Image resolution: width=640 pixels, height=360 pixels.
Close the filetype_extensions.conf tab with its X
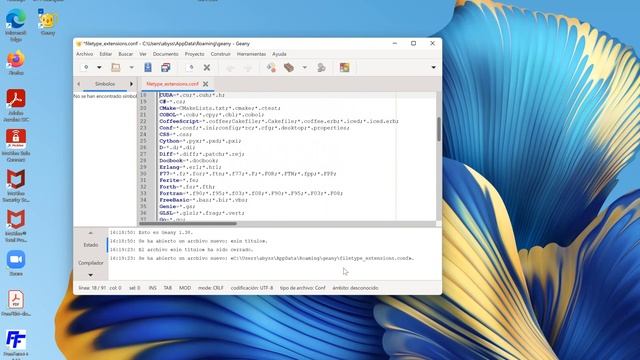click(205, 84)
